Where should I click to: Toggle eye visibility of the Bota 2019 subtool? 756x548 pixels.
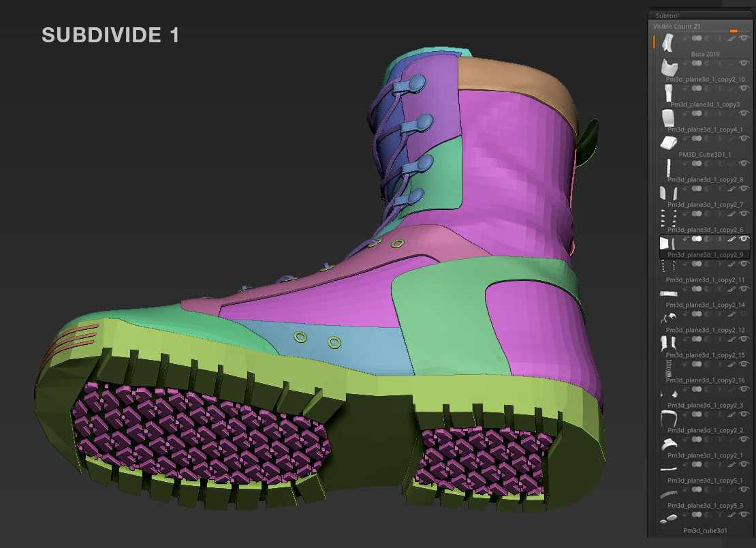point(744,42)
